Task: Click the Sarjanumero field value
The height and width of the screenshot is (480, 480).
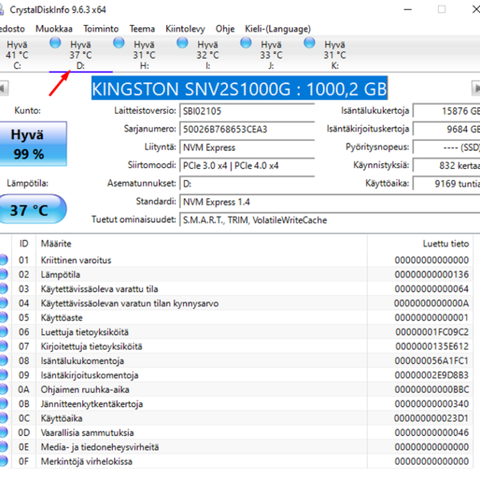Action: pyautogui.click(x=247, y=129)
